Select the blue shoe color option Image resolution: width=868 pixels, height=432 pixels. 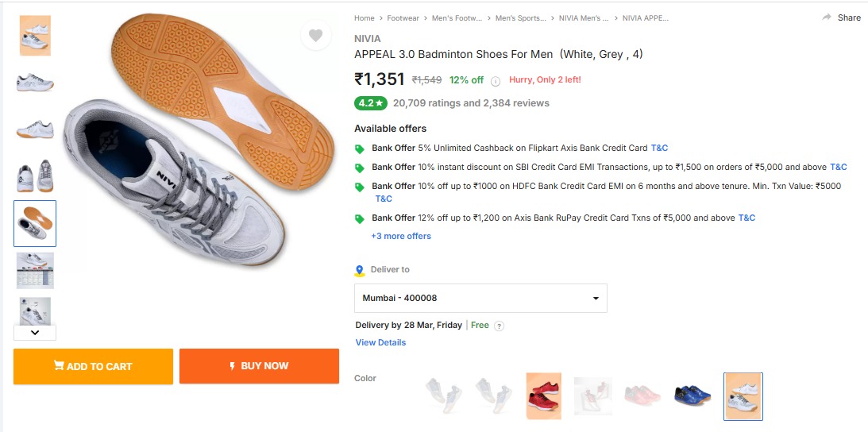click(692, 395)
